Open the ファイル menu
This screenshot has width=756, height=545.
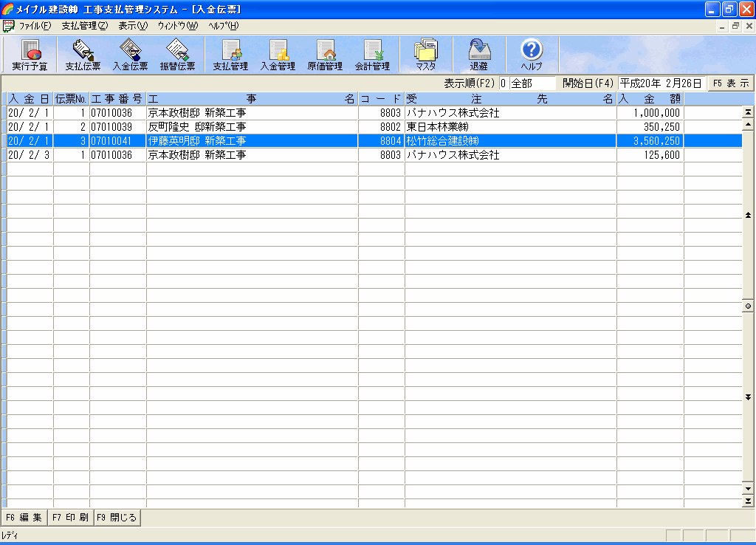point(35,25)
